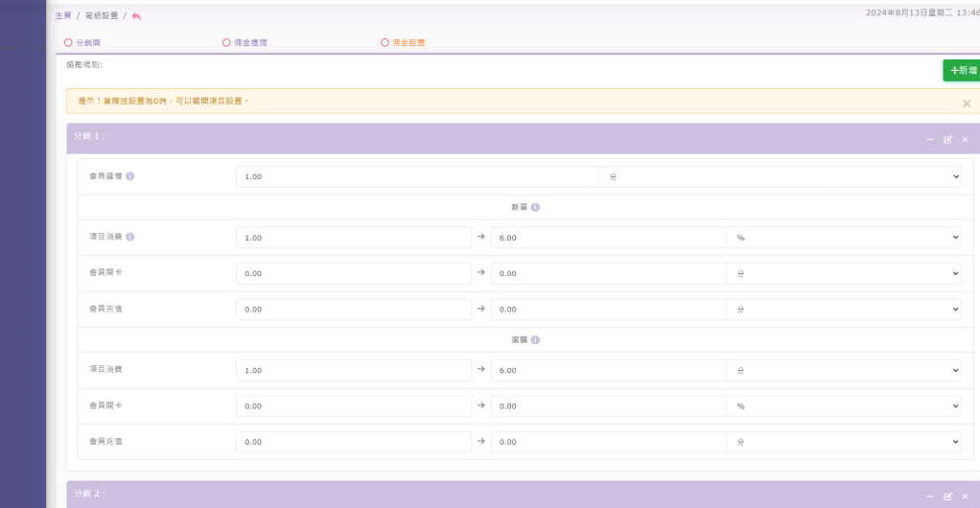The image size is (980, 508).
Task: Open the % dropdown for 新單 項目消費
Action: 843,238
